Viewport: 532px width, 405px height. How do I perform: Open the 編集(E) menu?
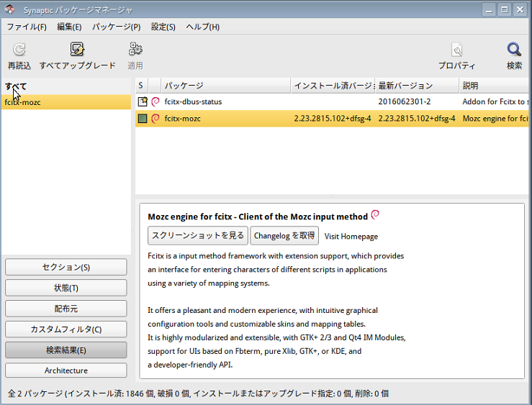click(x=69, y=27)
